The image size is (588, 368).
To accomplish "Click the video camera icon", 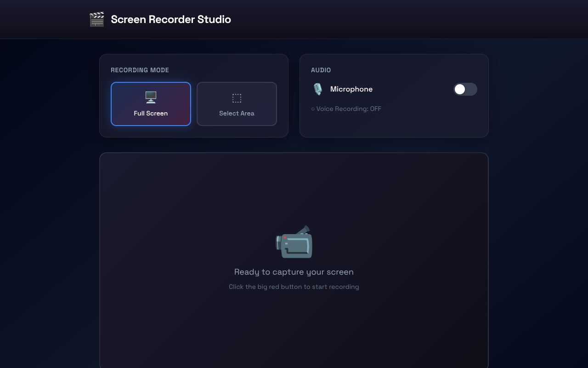I will (294, 242).
